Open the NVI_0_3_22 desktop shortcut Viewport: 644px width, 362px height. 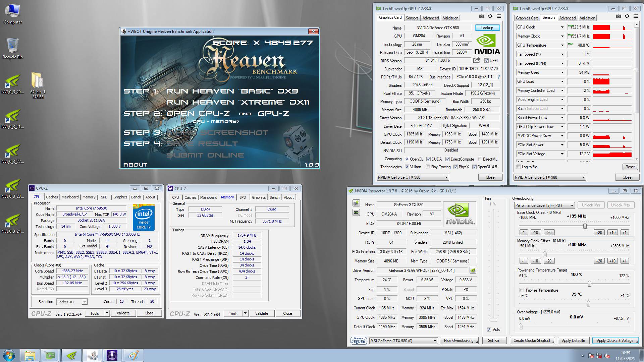[x=13, y=154]
